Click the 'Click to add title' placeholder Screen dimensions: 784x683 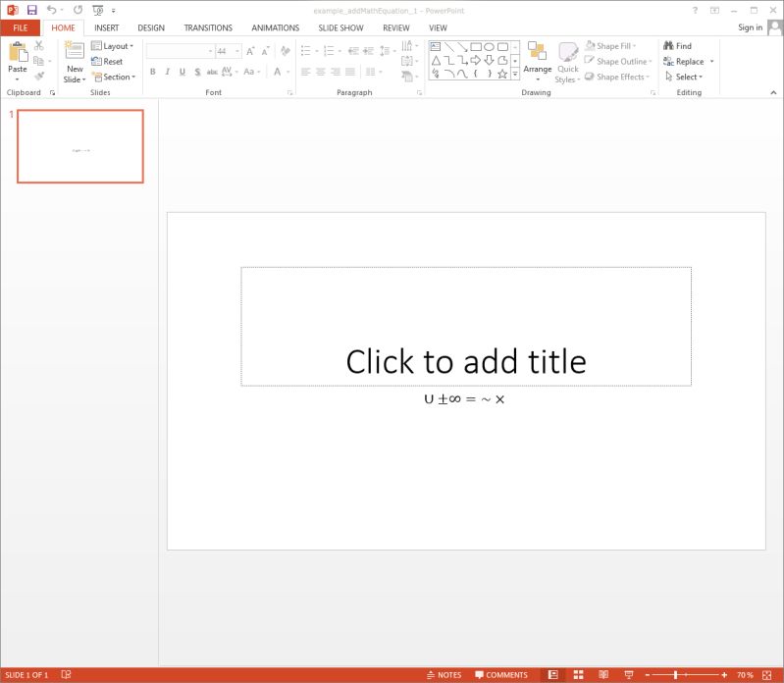point(466,326)
